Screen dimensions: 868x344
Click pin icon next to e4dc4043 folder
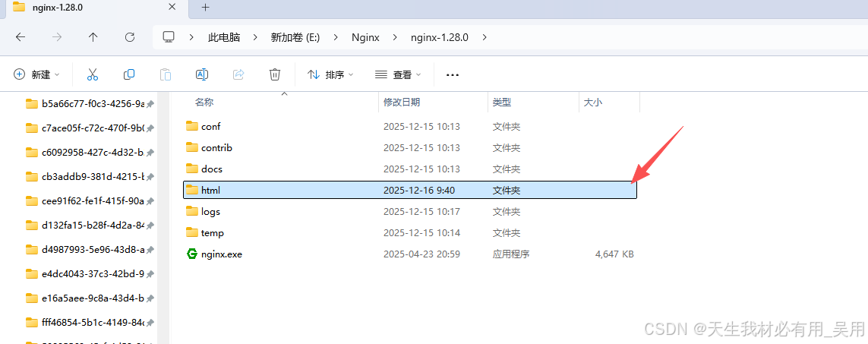[150, 274]
